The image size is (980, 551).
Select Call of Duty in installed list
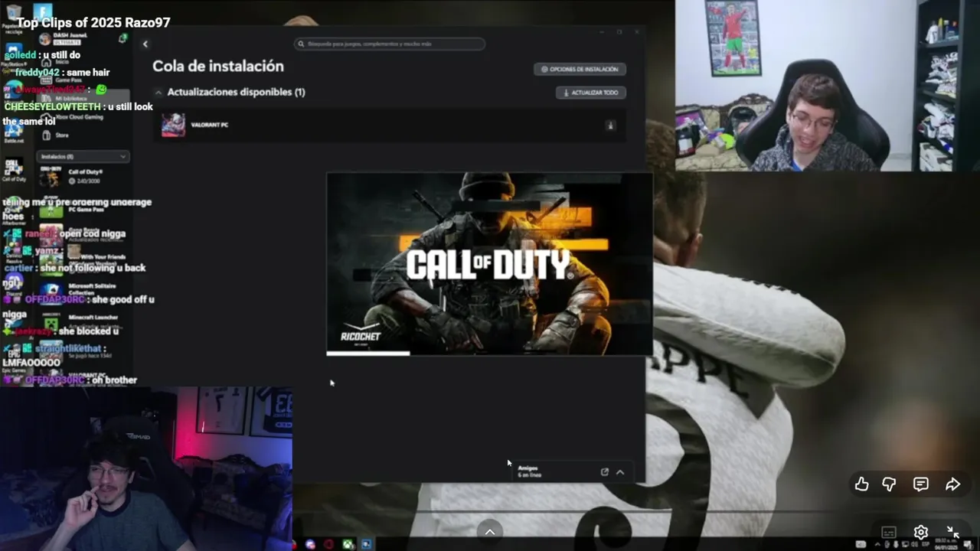click(x=83, y=177)
